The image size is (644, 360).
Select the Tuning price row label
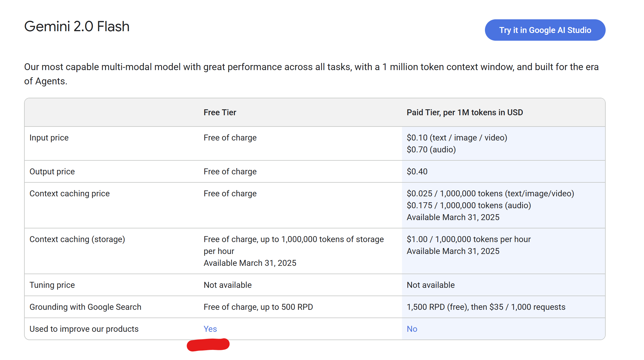[x=52, y=285]
